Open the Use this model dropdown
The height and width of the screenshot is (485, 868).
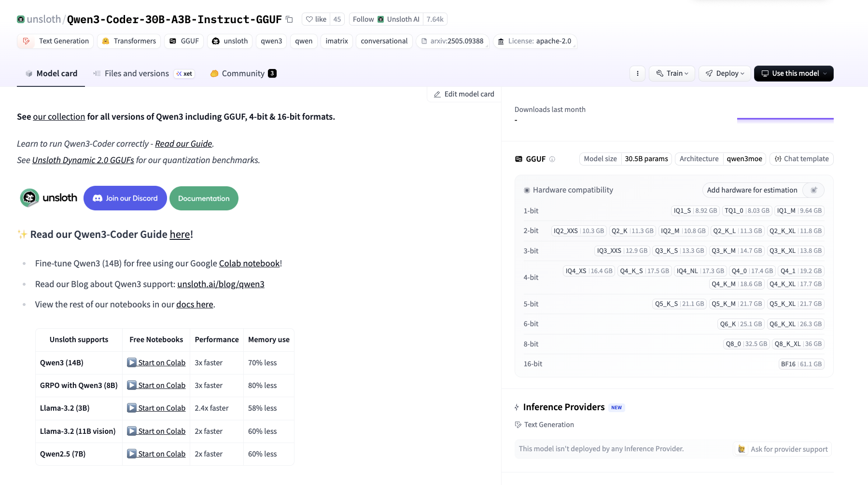click(794, 73)
